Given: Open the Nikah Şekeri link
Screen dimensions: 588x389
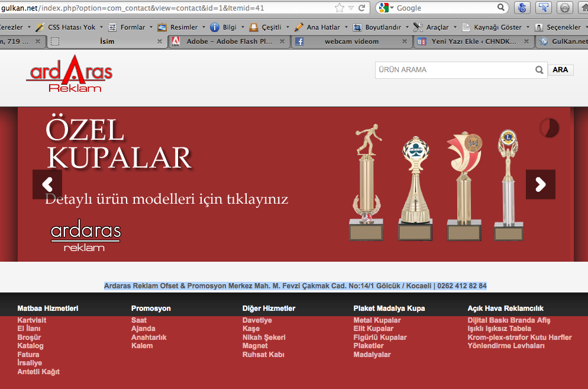Looking at the screenshot, I should coord(264,337).
